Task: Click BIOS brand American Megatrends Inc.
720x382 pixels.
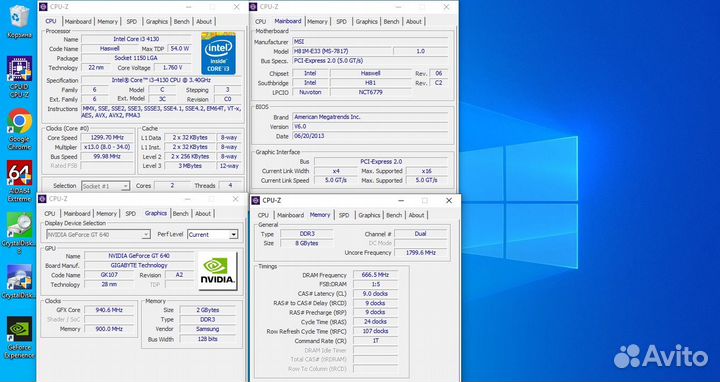Action: [370, 117]
